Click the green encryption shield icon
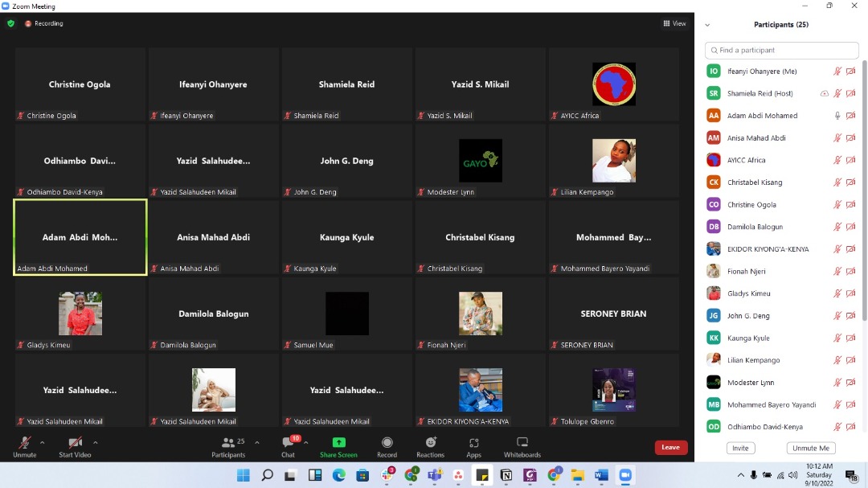The image size is (868, 488). pyautogui.click(x=10, y=23)
